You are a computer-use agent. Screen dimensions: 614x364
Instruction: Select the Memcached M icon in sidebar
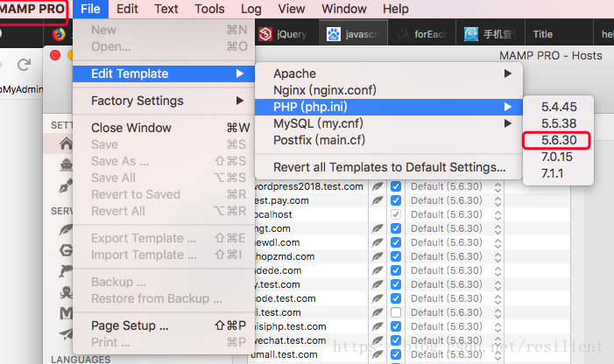[x=67, y=312]
